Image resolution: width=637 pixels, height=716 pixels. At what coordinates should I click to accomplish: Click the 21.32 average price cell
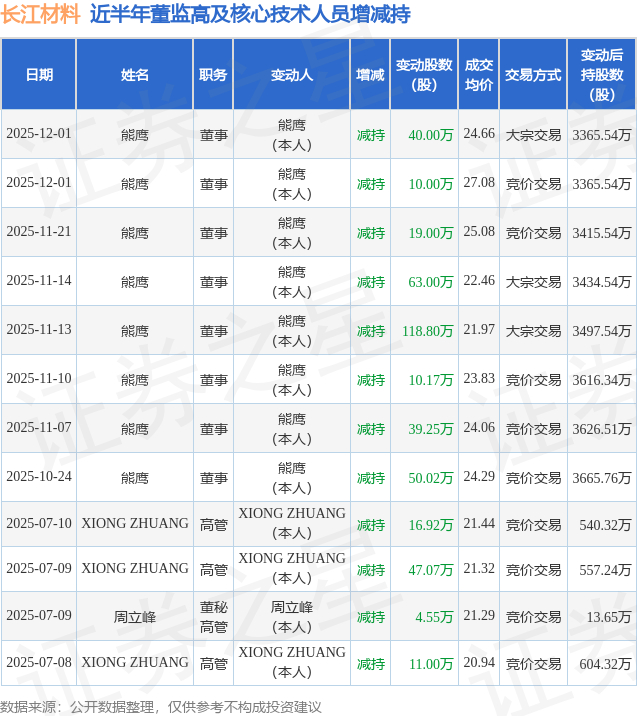click(x=479, y=569)
